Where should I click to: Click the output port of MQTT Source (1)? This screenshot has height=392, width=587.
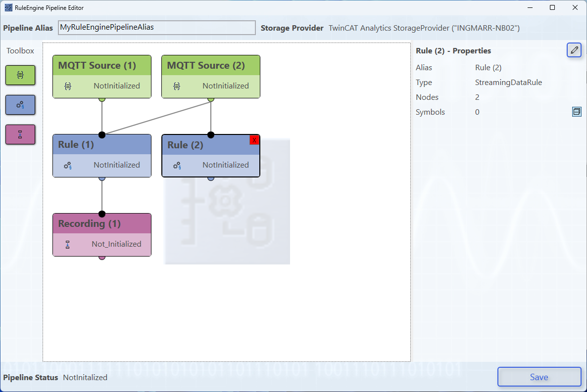[102, 99]
